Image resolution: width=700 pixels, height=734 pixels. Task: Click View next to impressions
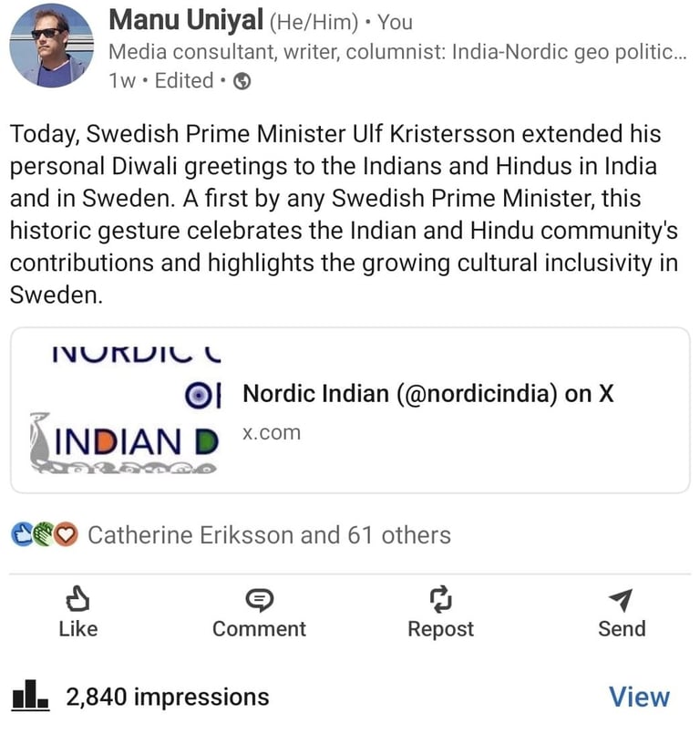[639, 697]
